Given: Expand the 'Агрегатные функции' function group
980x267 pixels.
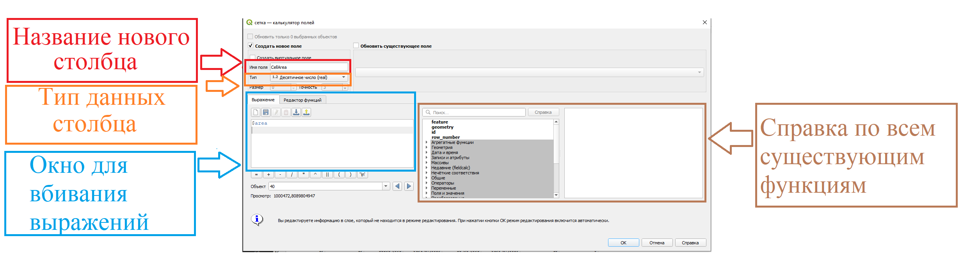Looking at the screenshot, I should 427,143.
